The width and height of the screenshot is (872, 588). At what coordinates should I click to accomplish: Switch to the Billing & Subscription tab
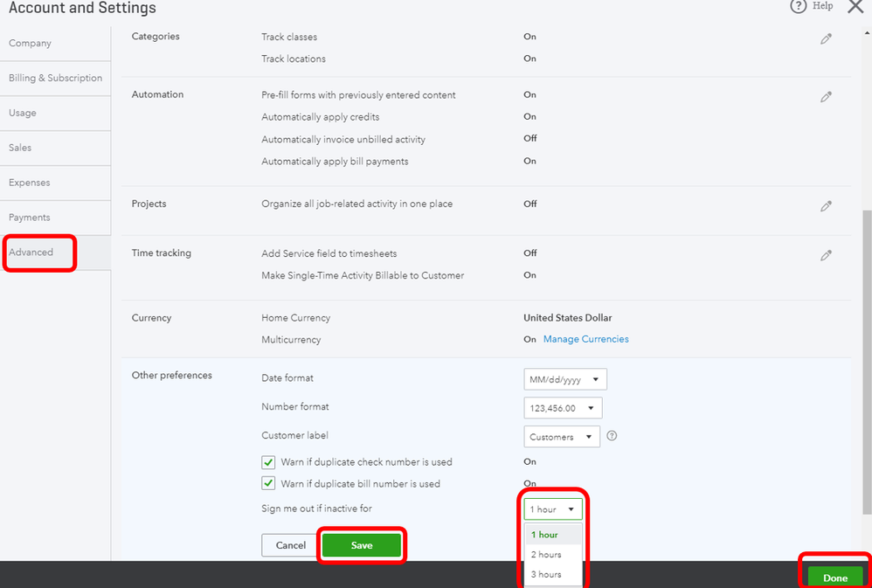pos(55,79)
